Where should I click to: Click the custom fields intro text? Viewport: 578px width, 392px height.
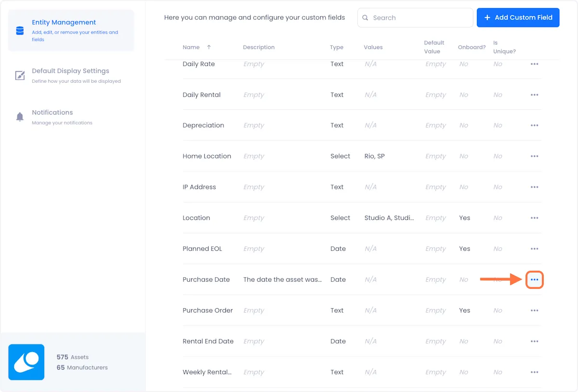(254, 18)
